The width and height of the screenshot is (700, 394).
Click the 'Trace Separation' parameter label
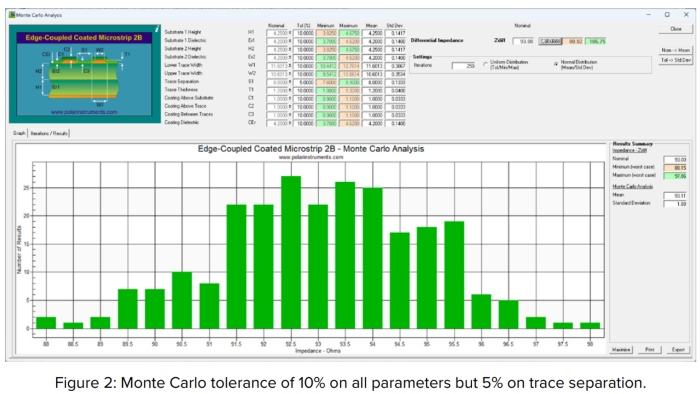point(181,82)
